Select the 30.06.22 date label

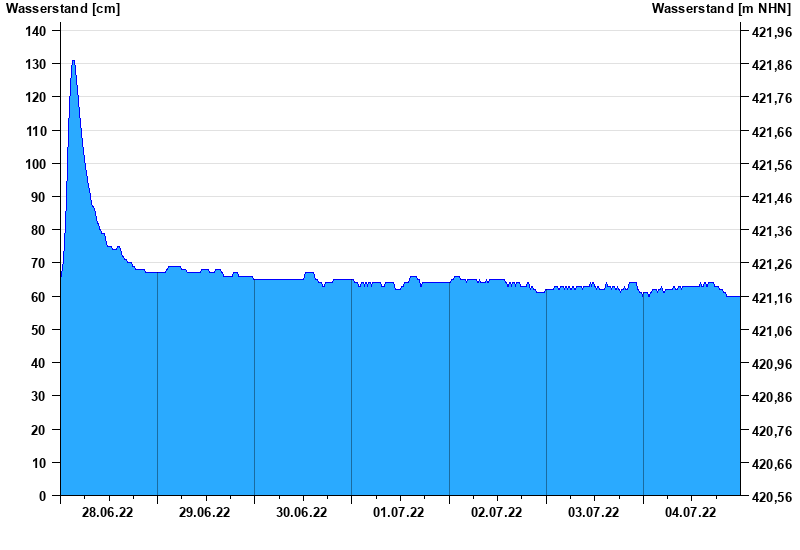302,513
